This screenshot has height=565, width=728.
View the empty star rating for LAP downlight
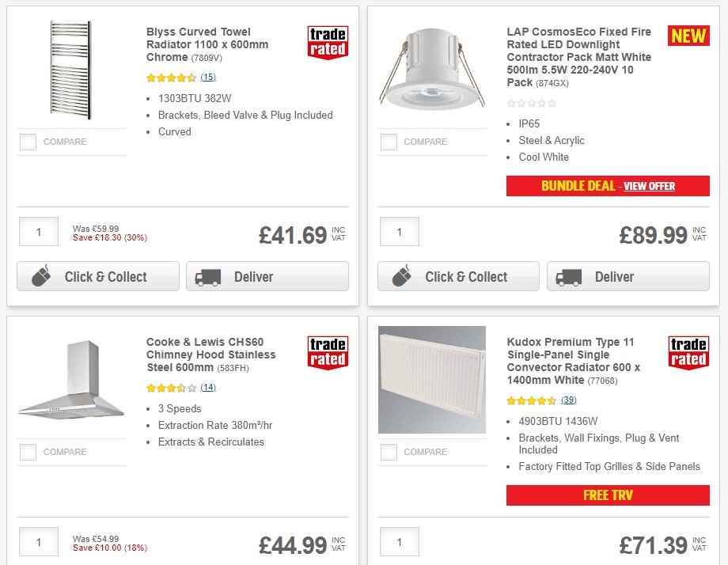pos(531,101)
